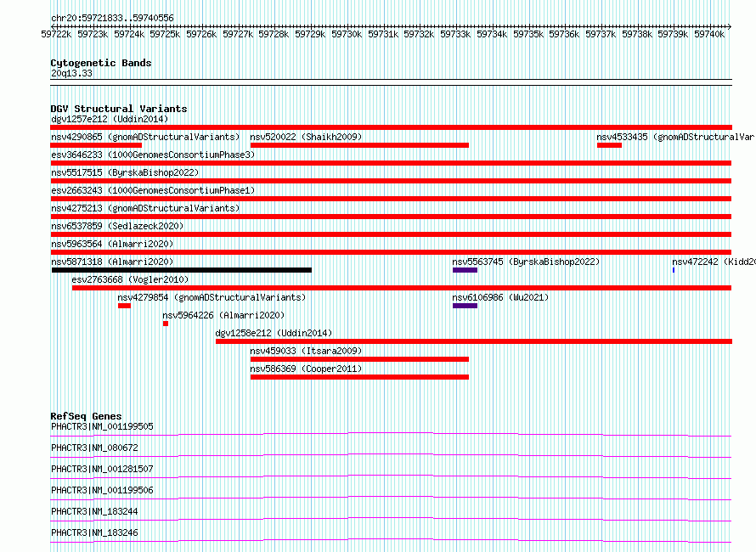
Task: Open variant nsv4290865 gnomAD label
Action: pyautogui.click(x=145, y=137)
